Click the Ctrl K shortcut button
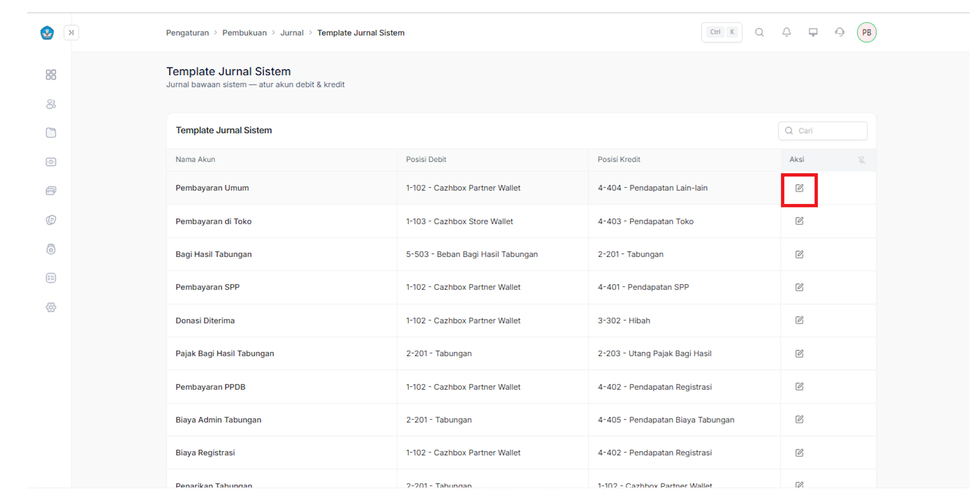The width and height of the screenshot is (980, 498). (x=722, y=32)
